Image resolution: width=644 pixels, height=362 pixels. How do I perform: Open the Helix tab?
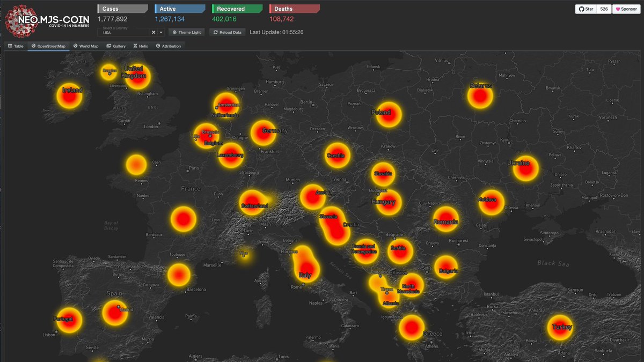click(141, 46)
